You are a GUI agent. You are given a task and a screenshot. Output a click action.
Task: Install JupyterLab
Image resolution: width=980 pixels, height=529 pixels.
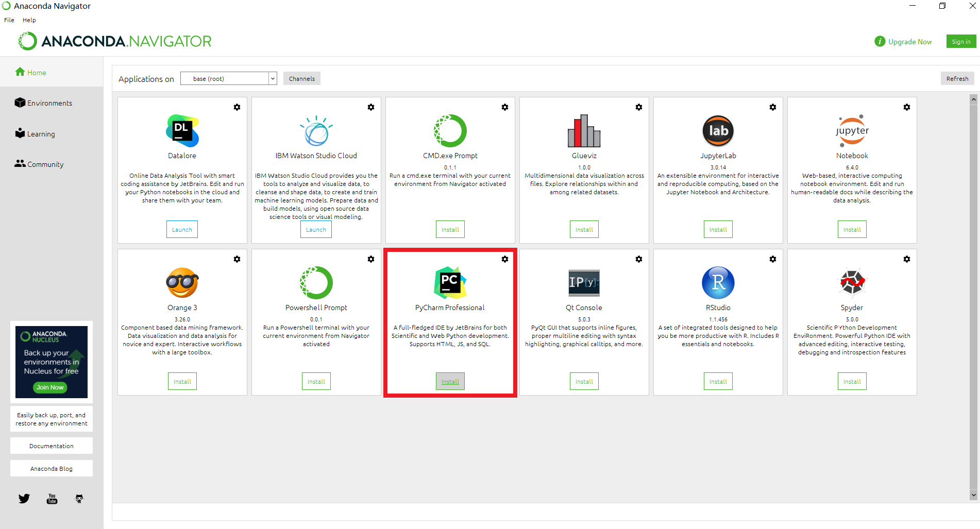pos(718,230)
